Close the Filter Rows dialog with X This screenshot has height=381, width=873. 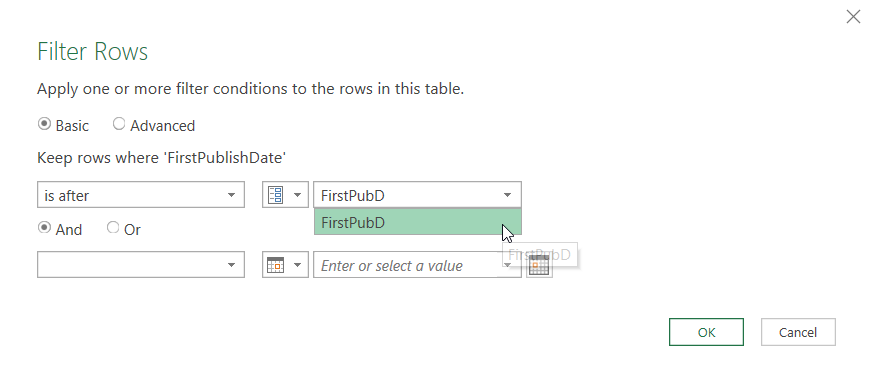click(853, 17)
